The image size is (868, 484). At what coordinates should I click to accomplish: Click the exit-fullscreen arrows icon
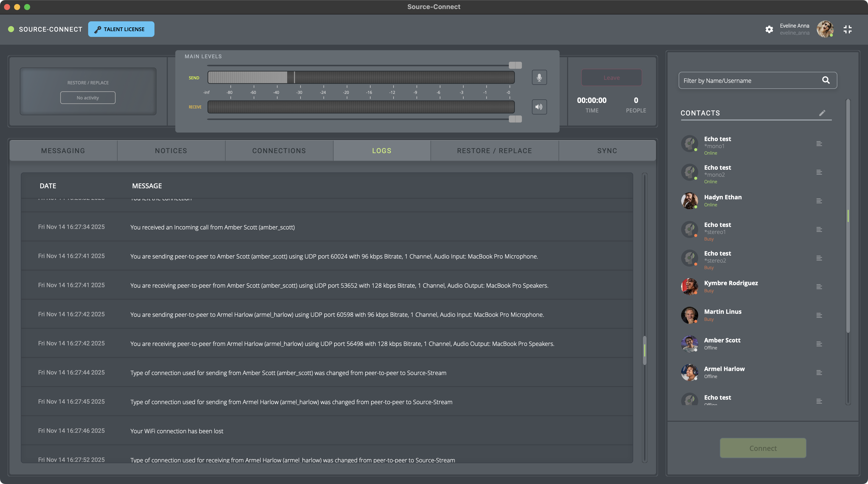pos(847,29)
